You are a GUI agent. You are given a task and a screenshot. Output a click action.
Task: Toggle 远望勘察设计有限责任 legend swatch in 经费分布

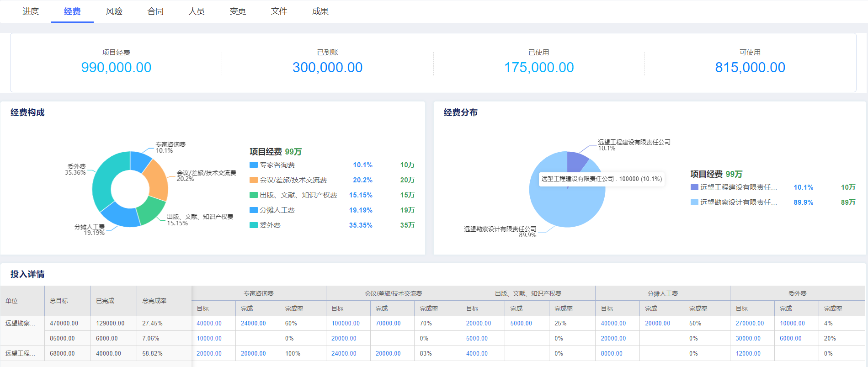(694, 202)
